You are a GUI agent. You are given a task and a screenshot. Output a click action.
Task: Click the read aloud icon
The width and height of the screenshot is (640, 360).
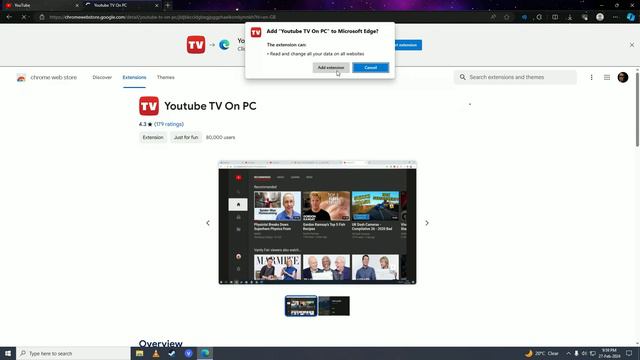coord(493,17)
